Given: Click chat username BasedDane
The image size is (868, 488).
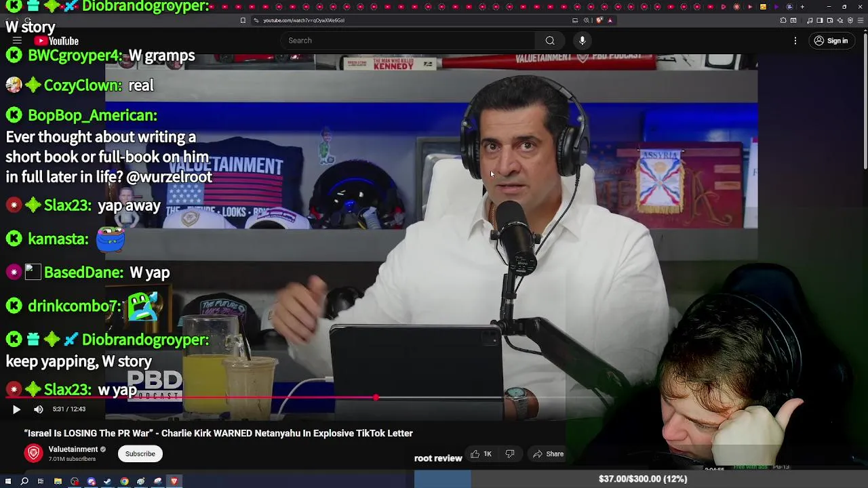Looking at the screenshot, I should tap(83, 272).
